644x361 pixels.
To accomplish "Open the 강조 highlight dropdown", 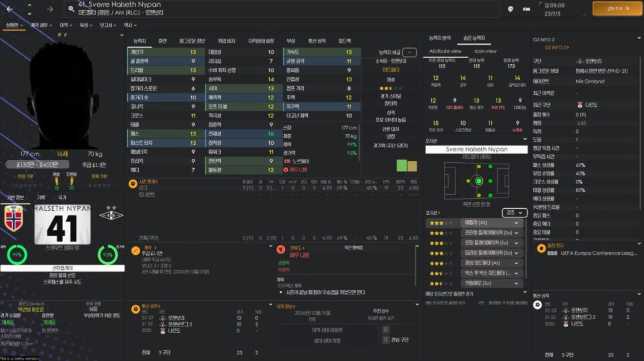I will [515, 212].
